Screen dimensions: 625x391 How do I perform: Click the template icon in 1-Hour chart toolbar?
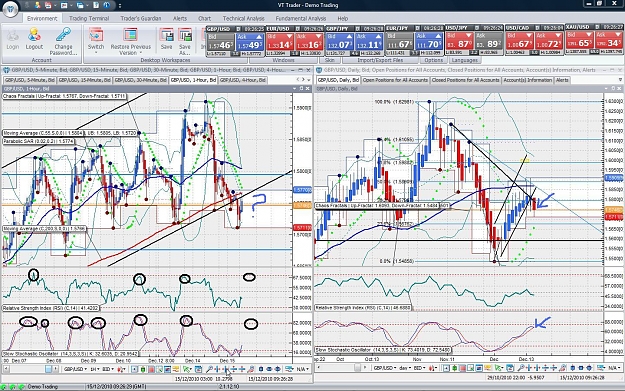pos(198,369)
